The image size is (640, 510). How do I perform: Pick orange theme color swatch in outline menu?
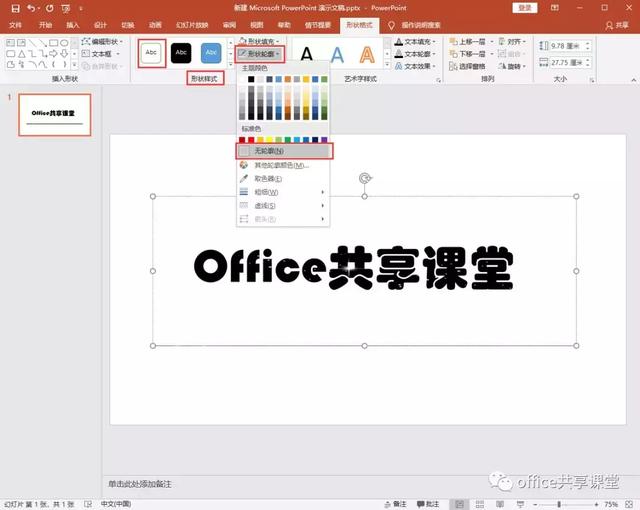tap(288, 79)
